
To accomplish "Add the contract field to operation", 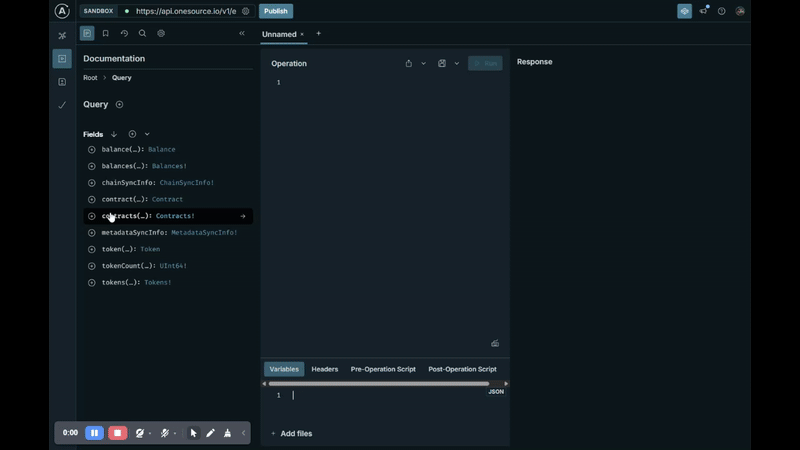I will click(x=91, y=199).
